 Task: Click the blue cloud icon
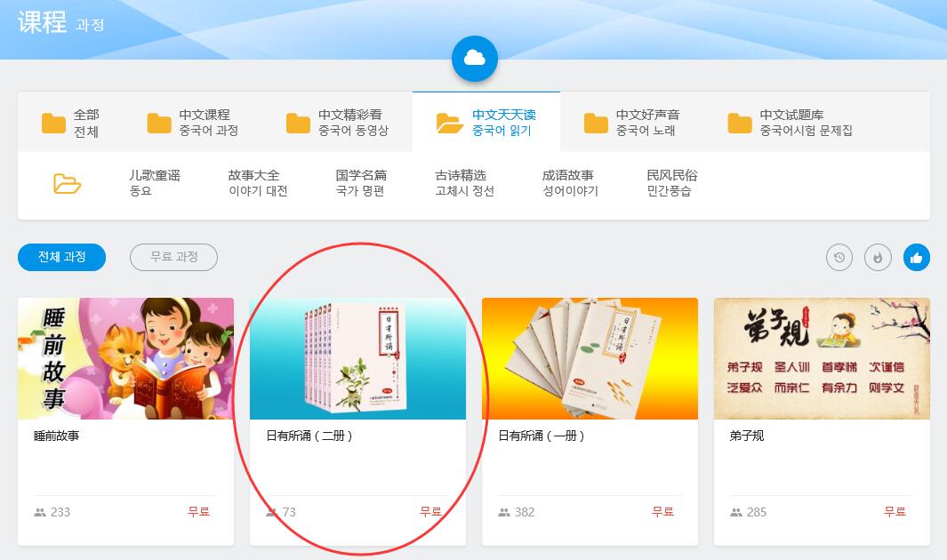475,59
